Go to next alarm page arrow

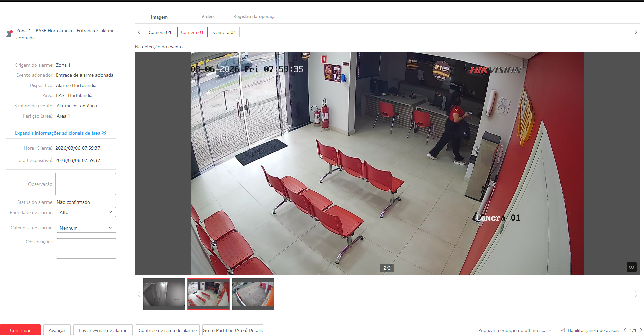641,330
